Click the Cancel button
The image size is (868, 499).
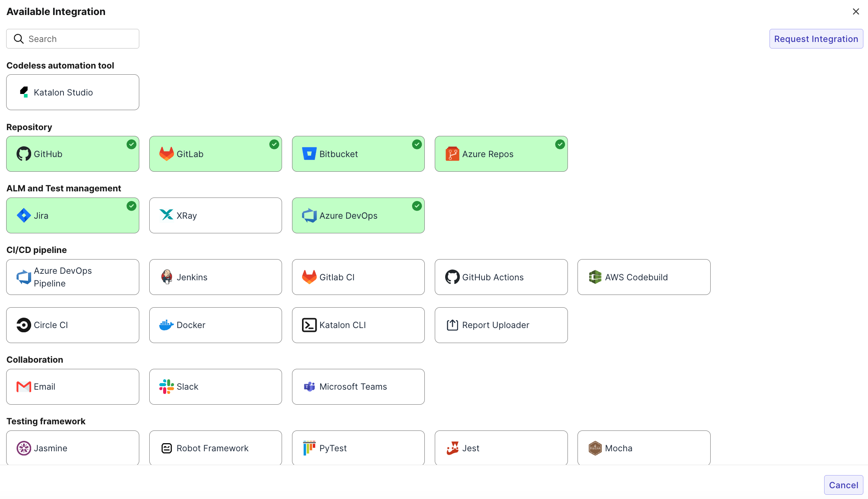click(843, 485)
